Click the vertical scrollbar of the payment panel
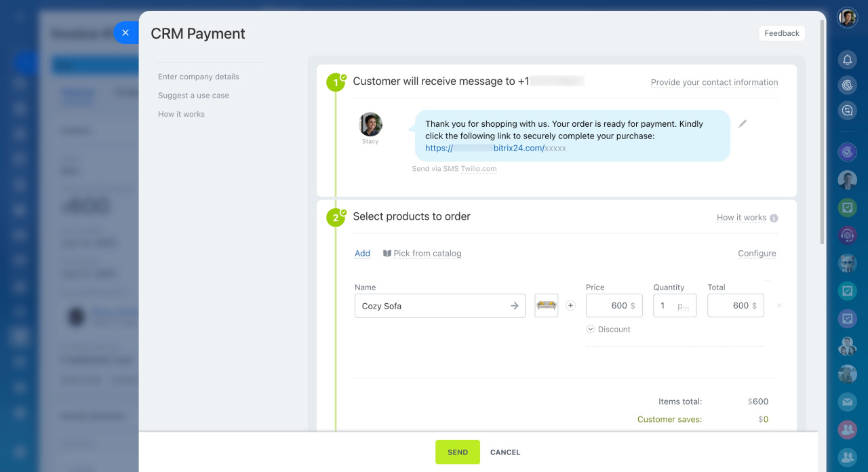Viewport: 868px width, 472px height. pos(823,136)
